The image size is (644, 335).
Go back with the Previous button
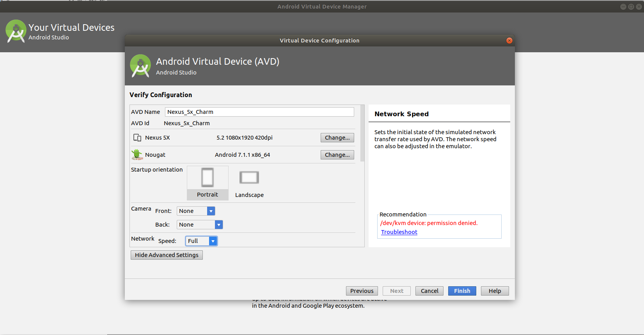coord(362,291)
